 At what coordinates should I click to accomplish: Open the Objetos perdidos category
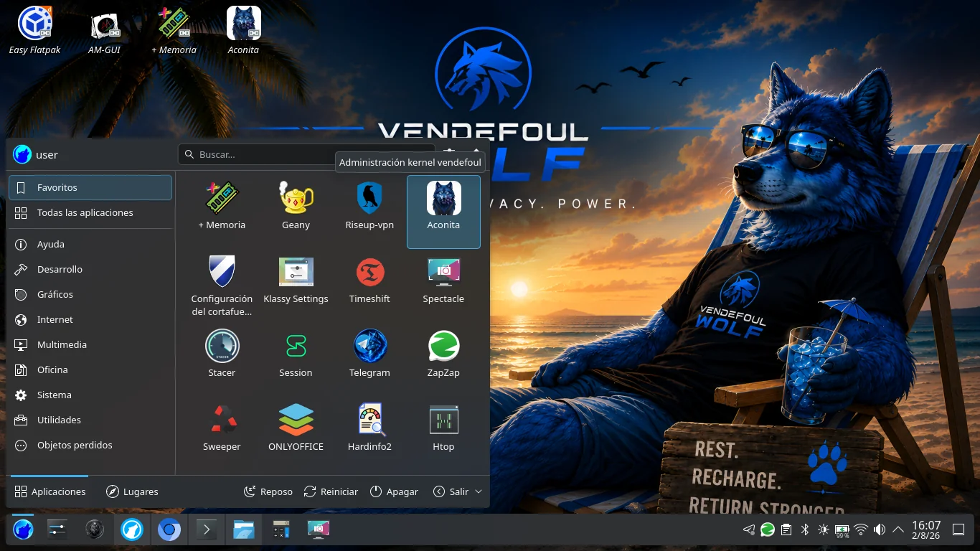90,445
